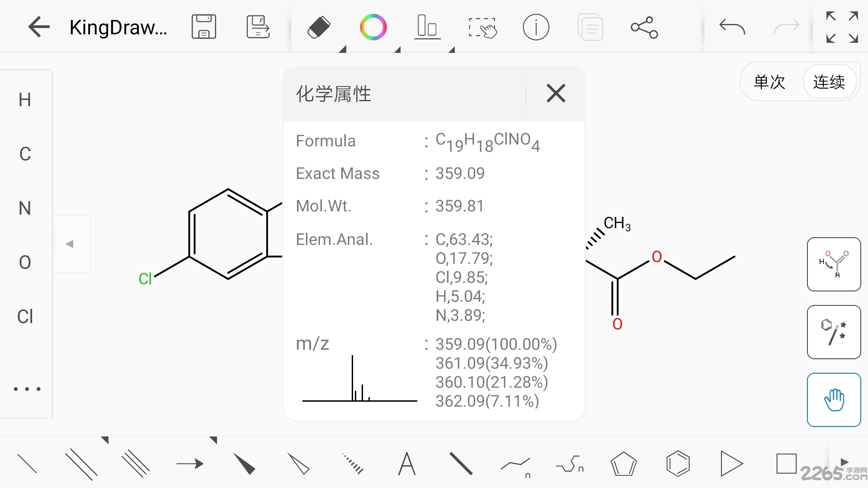Image resolution: width=868 pixels, height=488 pixels.
Task: Expand align options corner triangle
Action: 451,49
